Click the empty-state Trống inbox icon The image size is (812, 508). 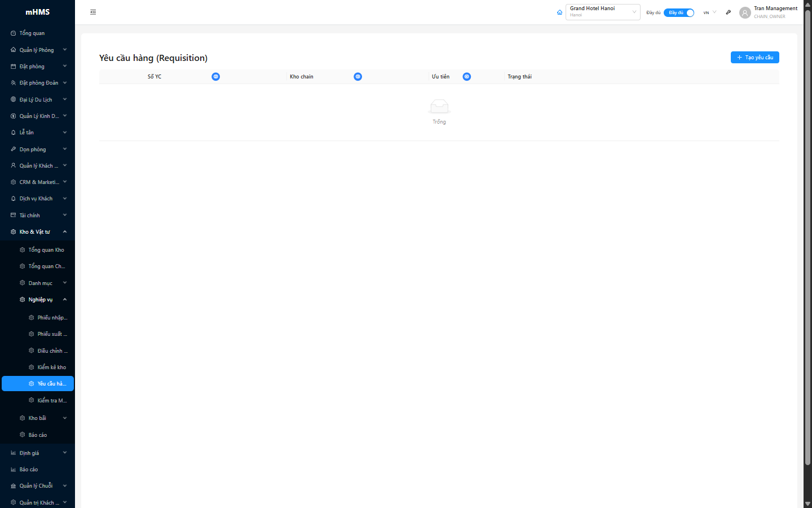(x=439, y=106)
